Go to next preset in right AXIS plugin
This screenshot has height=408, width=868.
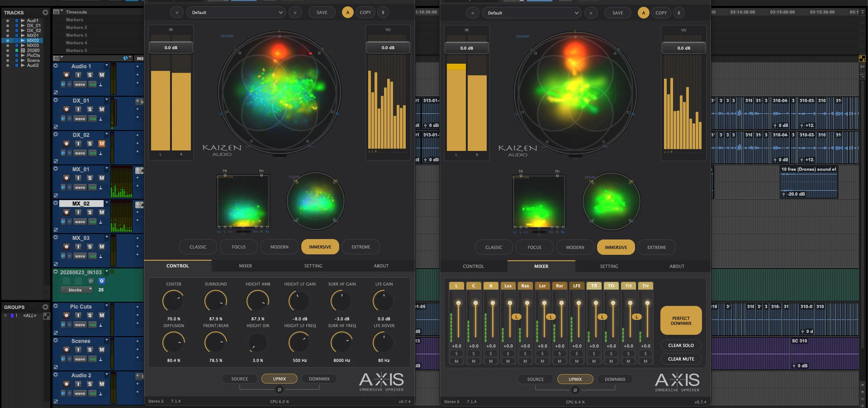click(591, 13)
